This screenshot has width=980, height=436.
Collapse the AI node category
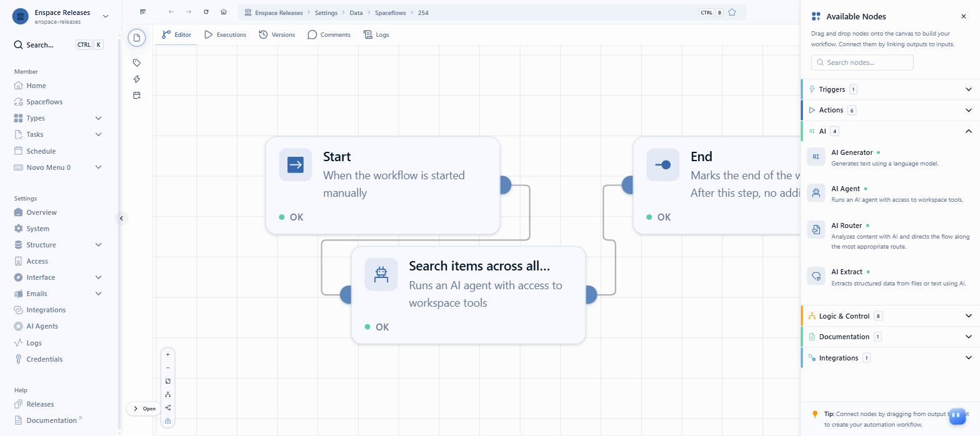click(x=890, y=131)
